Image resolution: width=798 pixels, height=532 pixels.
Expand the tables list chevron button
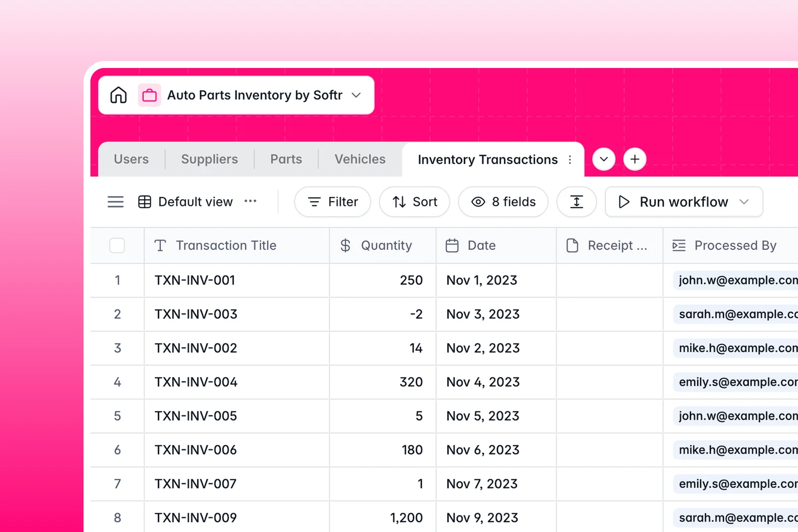click(604, 159)
